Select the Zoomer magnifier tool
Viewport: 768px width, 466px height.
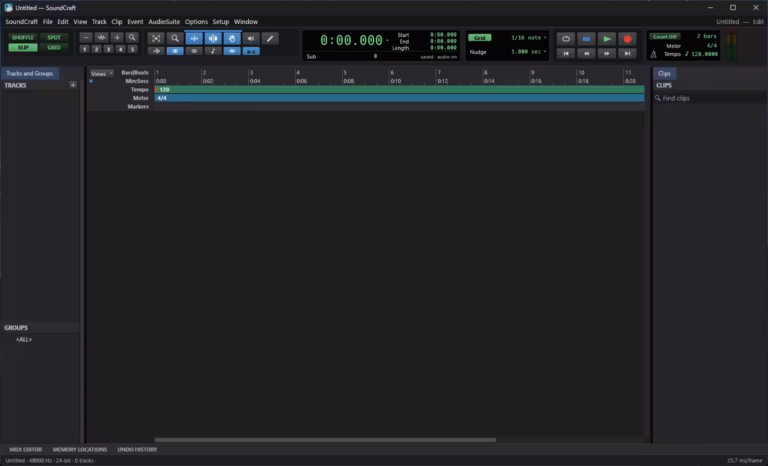[x=175, y=39]
